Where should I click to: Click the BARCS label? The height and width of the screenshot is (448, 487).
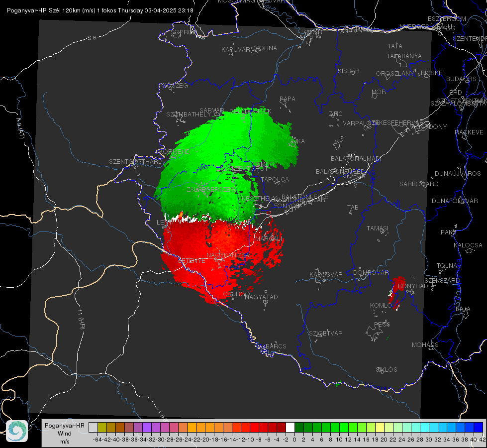(x=276, y=346)
